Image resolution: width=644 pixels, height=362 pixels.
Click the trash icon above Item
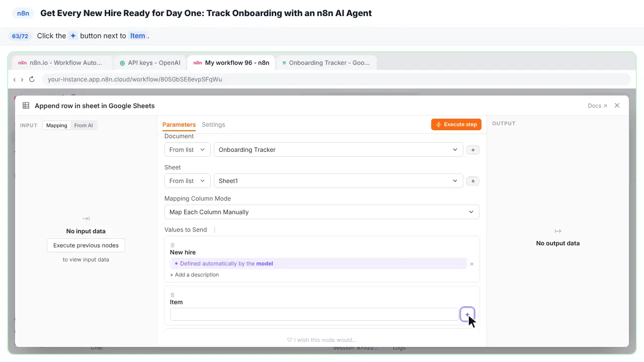pyautogui.click(x=173, y=295)
